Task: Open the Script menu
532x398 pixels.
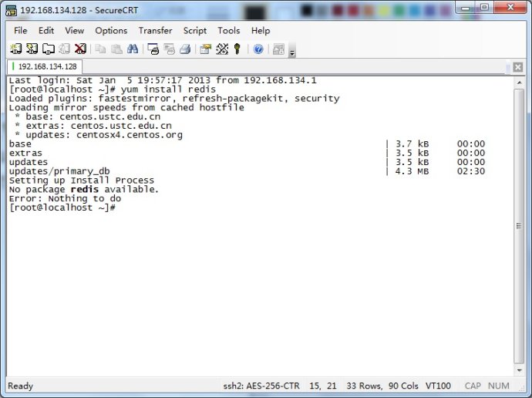Action: tap(195, 31)
